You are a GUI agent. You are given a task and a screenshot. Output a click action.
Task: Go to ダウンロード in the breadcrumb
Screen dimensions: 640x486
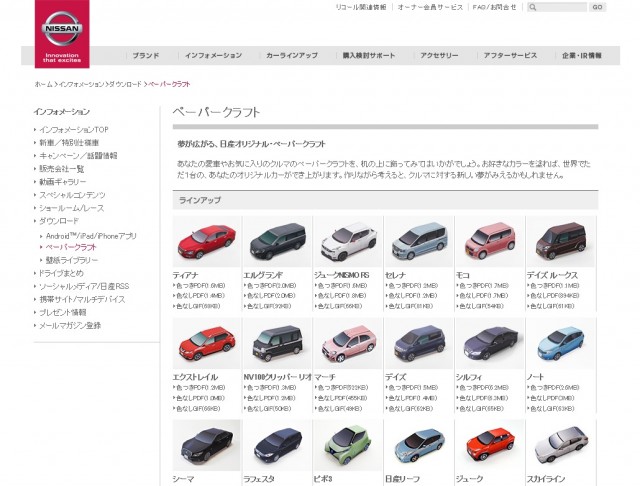coord(125,84)
